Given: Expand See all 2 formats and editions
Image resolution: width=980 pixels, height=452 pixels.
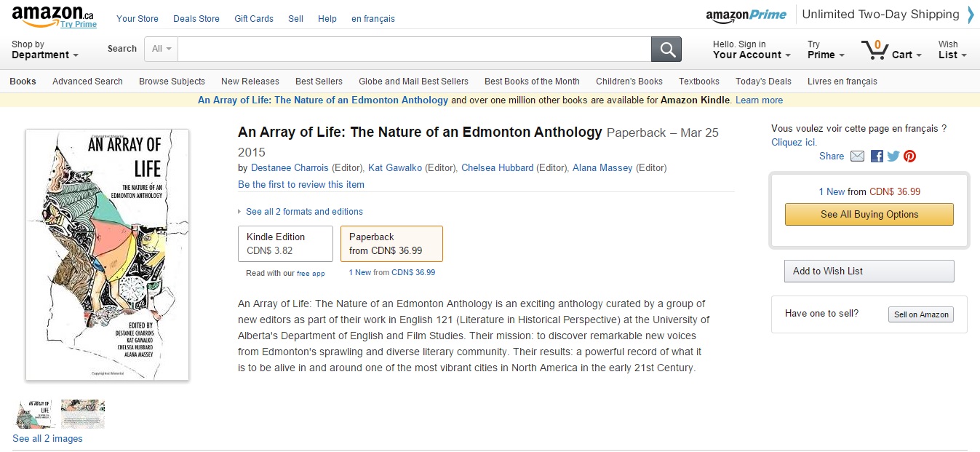Looking at the screenshot, I should point(303,212).
